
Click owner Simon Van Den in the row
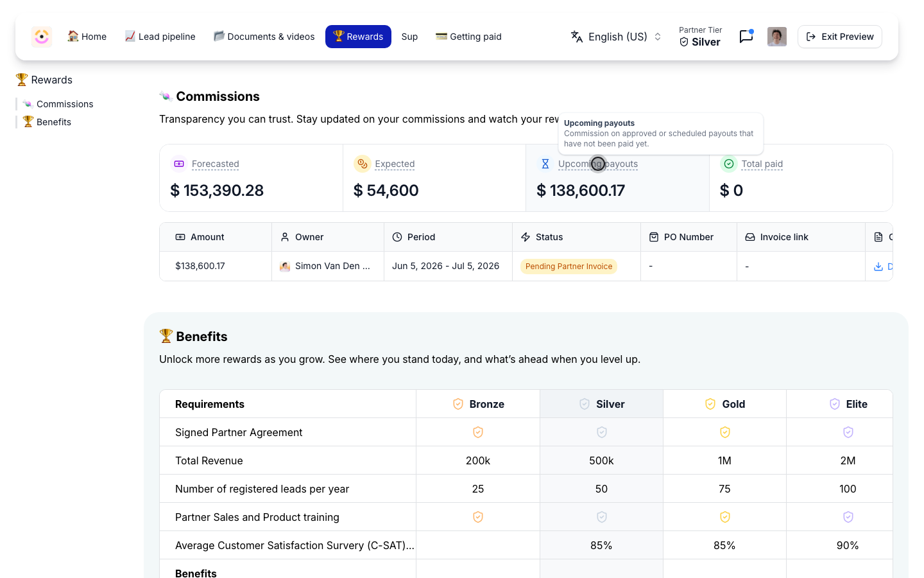(325, 266)
